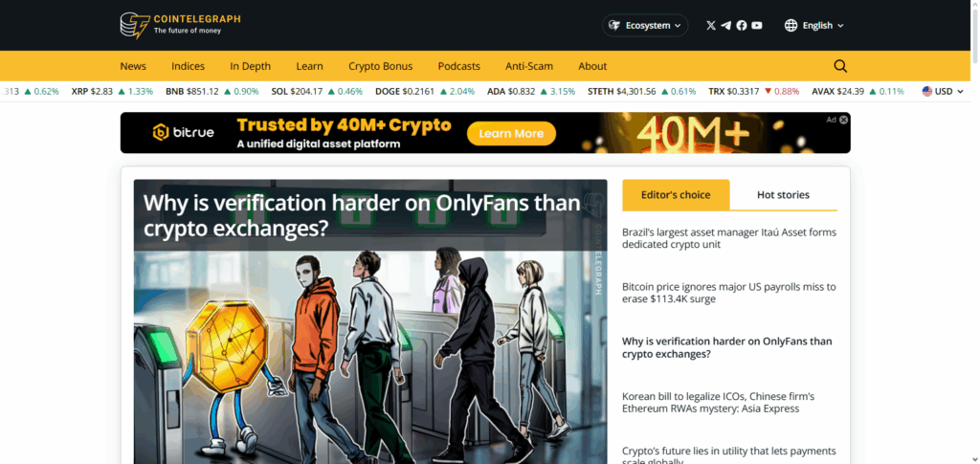
Task: Click the globe language icon
Action: coord(791,26)
